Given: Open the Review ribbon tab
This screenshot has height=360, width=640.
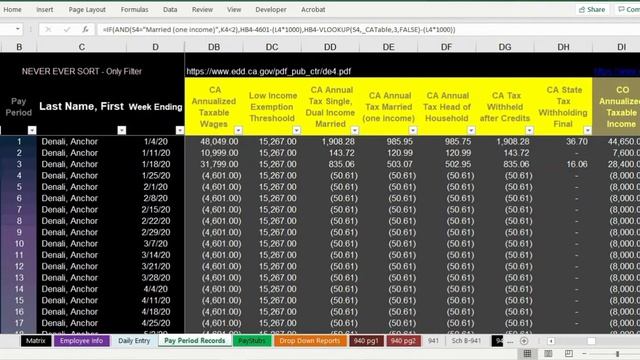Looking at the screenshot, I should pyautogui.click(x=202, y=9).
